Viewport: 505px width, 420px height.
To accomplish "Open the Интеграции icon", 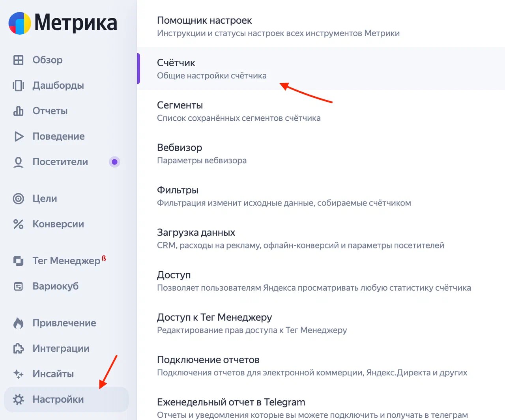I will click(18, 348).
